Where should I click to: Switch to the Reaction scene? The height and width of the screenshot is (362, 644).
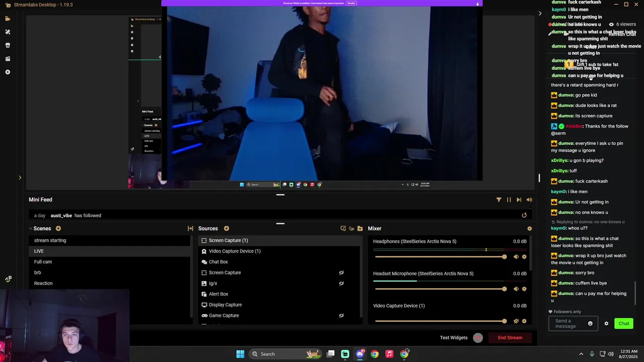[110, 283]
